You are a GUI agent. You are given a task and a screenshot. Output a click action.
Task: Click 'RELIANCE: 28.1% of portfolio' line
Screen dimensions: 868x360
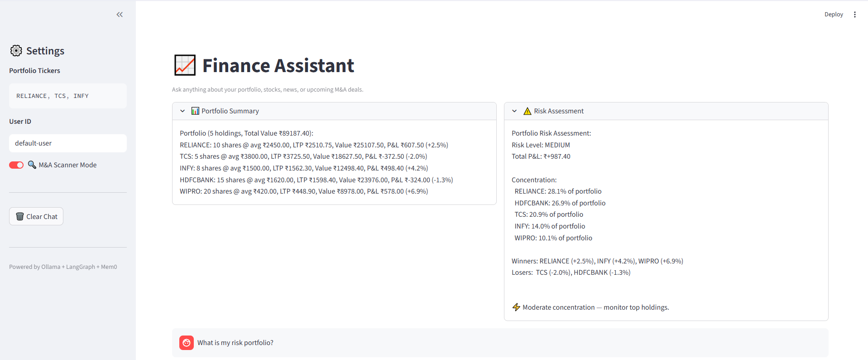click(x=558, y=191)
